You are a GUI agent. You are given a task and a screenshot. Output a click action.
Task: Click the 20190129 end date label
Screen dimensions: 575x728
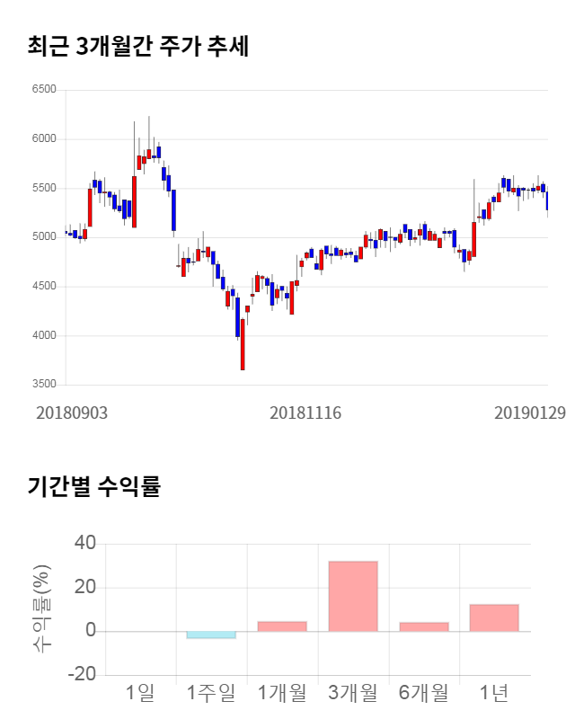pos(530,413)
